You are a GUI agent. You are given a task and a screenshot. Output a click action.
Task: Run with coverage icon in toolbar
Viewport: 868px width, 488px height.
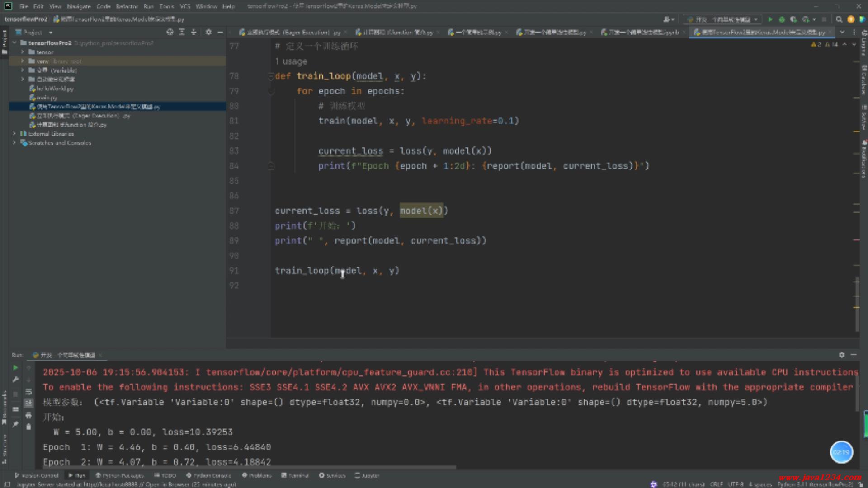point(793,19)
